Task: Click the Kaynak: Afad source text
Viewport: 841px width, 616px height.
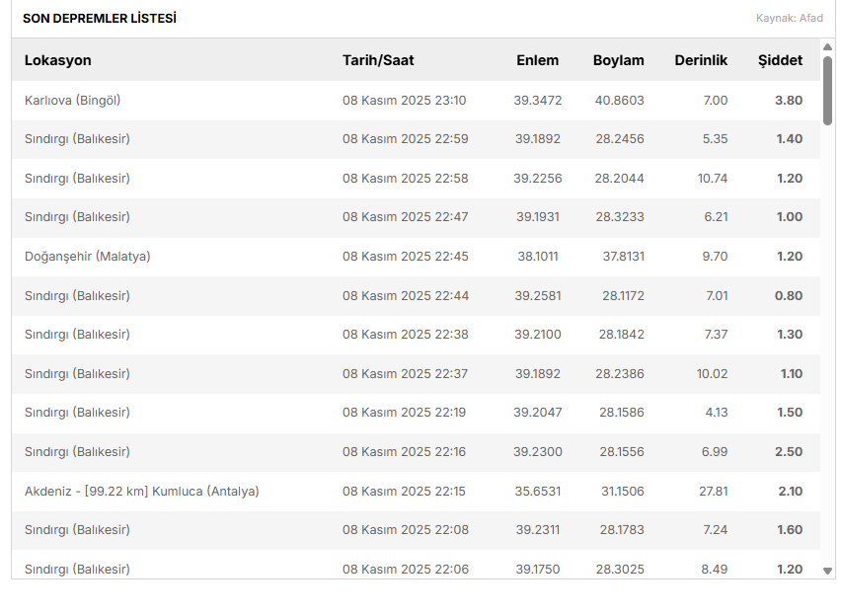Action: [789, 19]
